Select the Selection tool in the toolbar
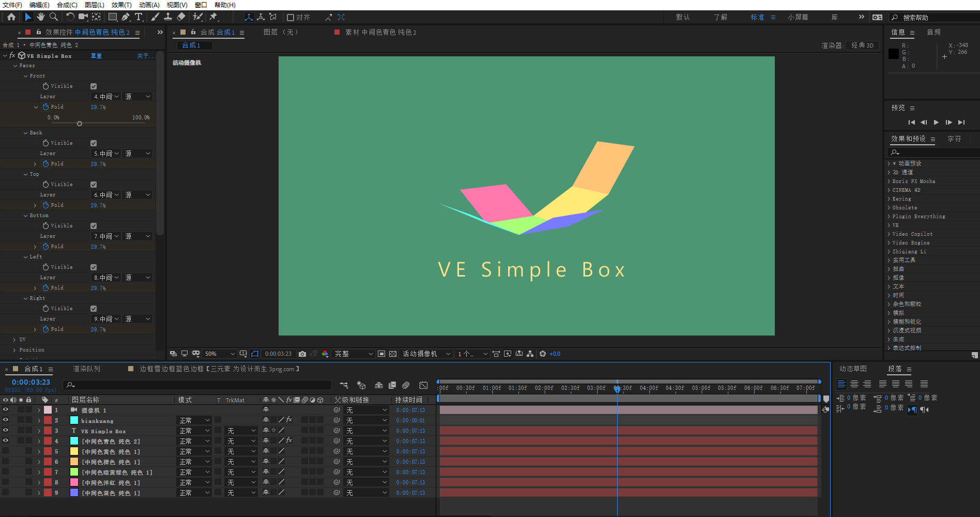 [x=28, y=17]
